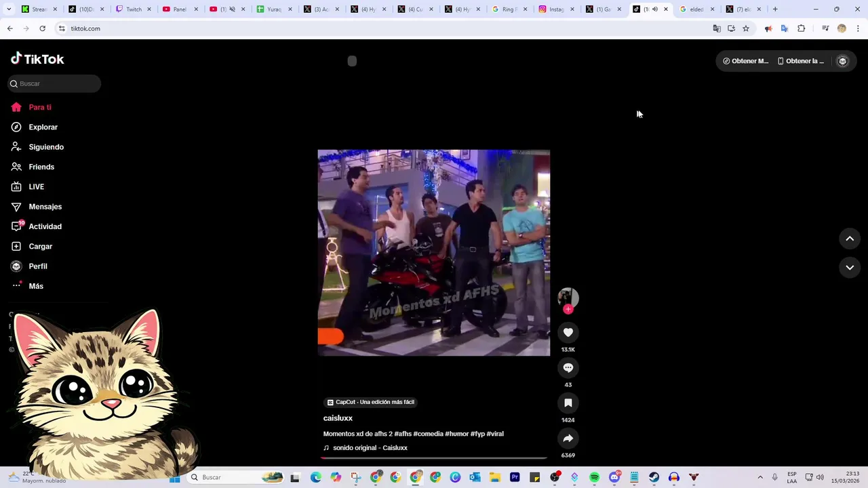Share the video via arrow icon

coord(568,438)
